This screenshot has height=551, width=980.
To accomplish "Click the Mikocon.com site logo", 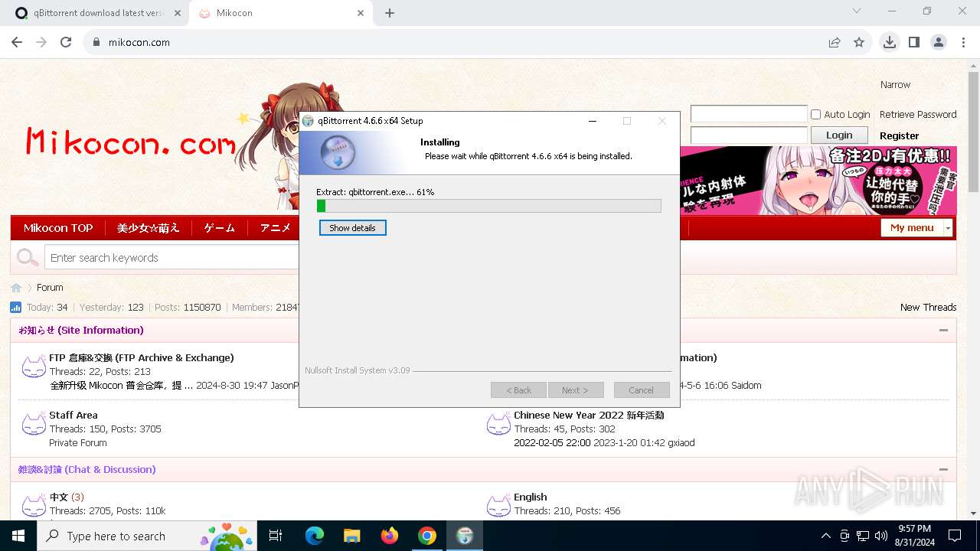I will [130, 142].
